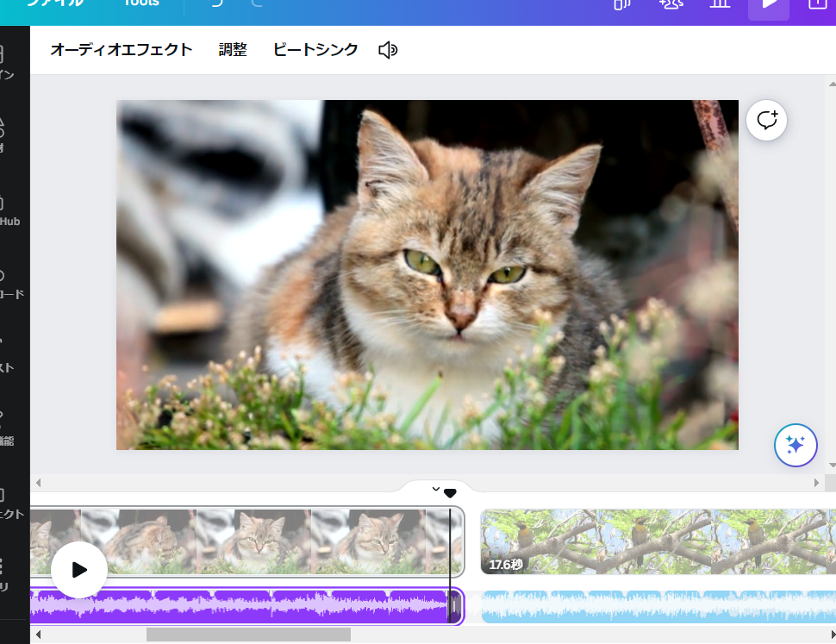Click the timeline horizontal scrollbar thumb
The width and height of the screenshot is (836, 644).
coord(248,635)
